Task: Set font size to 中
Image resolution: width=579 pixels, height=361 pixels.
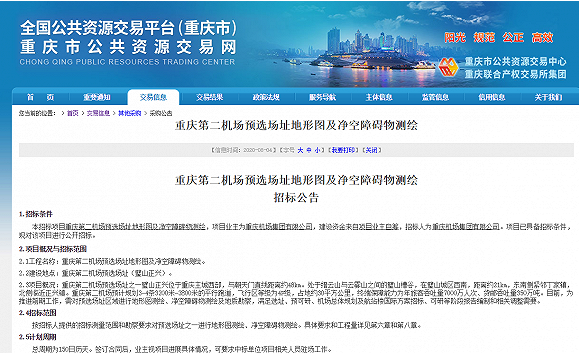Action: (309, 150)
